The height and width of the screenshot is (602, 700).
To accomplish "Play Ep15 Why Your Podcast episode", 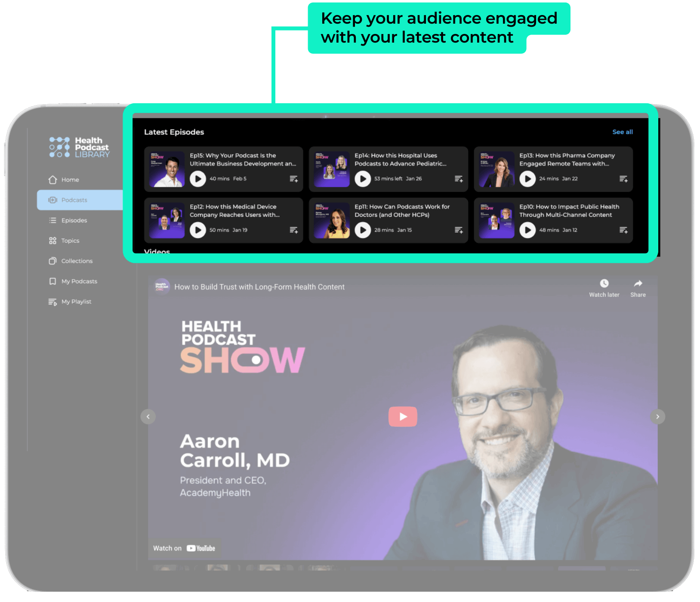I will (198, 179).
